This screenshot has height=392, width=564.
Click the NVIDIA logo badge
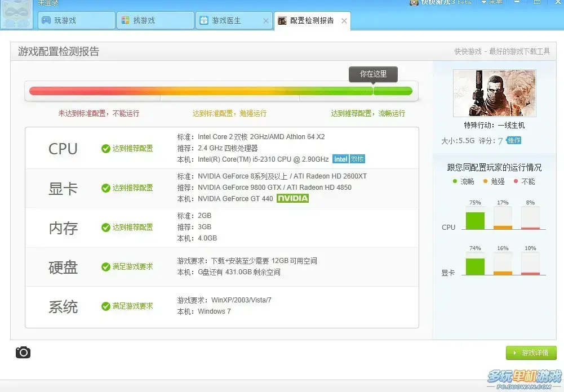(292, 198)
